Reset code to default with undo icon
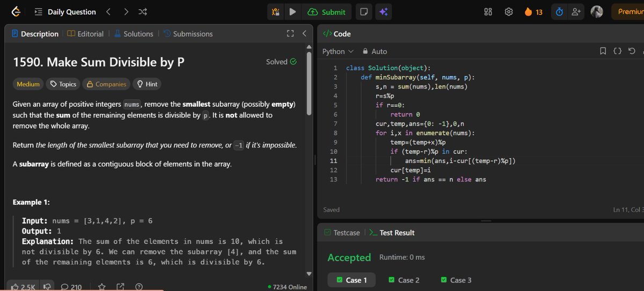Screen dimensions: 644x291 click(x=632, y=52)
